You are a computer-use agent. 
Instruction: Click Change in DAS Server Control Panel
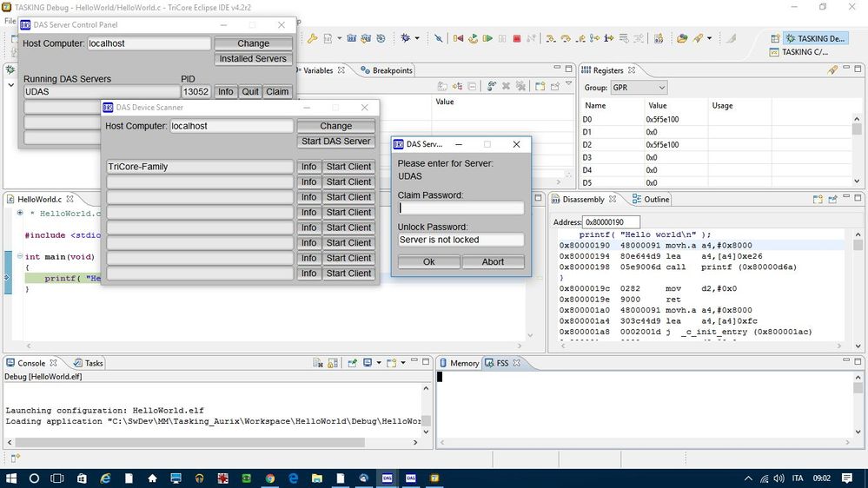click(x=253, y=43)
